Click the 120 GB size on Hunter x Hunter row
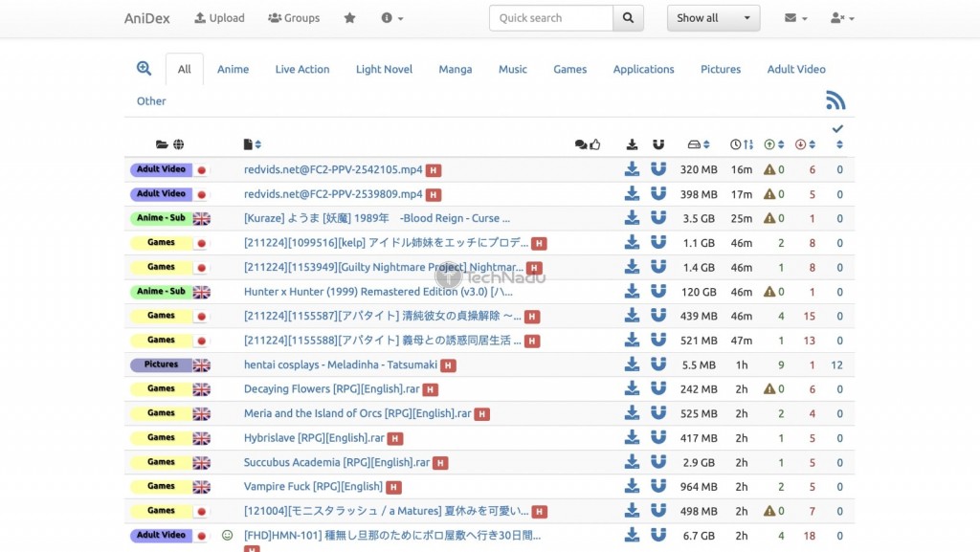Image resolution: width=980 pixels, height=552 pixels. click(x=698, y=292)
